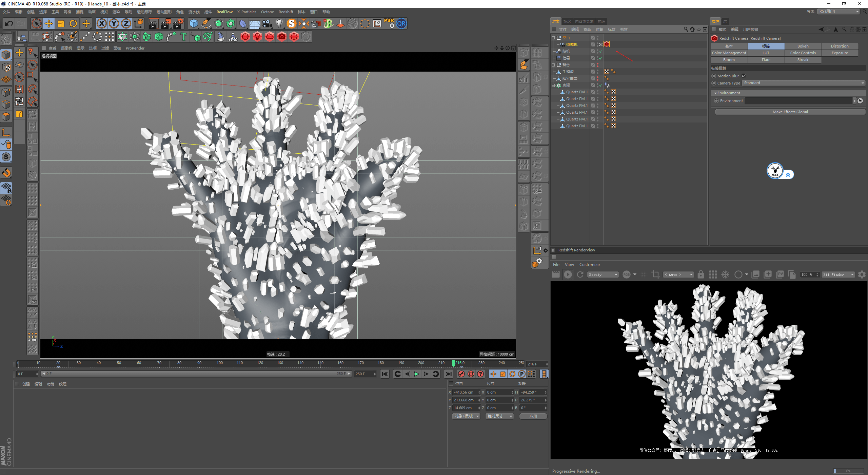Open the Redshift menu
The height and width of the screenshot is (475, 868).
point(285,12)
